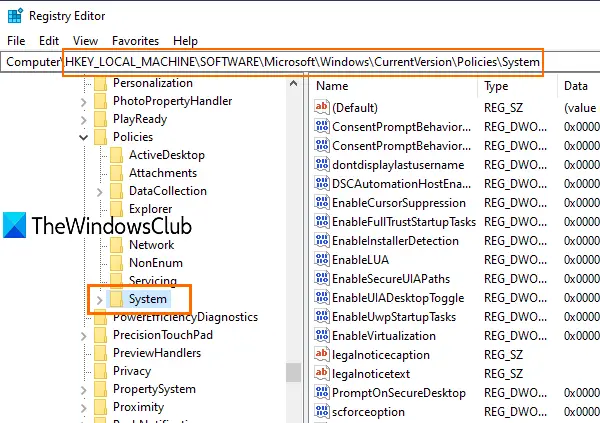Viewport: 600px width, 423px height.
Task: Click the dontdisplaylastusername DWORD icon
Action: point(322,164)
